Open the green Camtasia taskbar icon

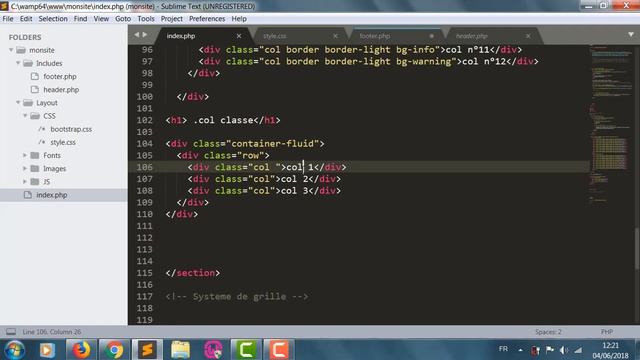tap(246, 350)
